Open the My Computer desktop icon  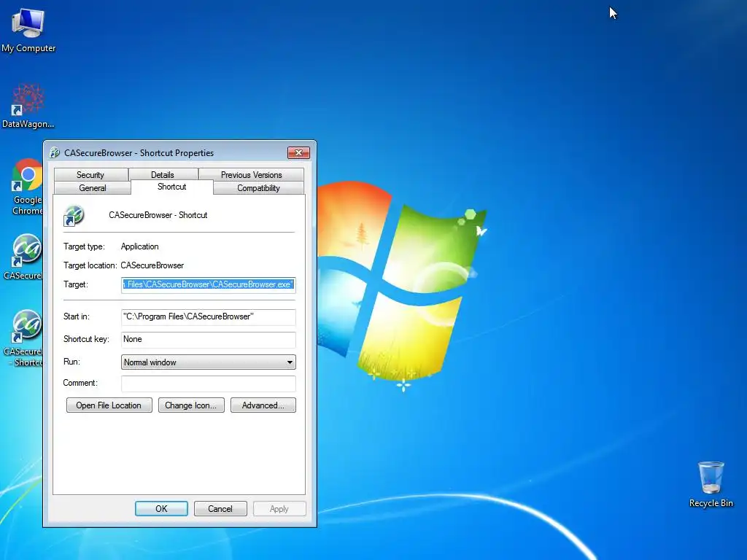(x=28, y=29)
